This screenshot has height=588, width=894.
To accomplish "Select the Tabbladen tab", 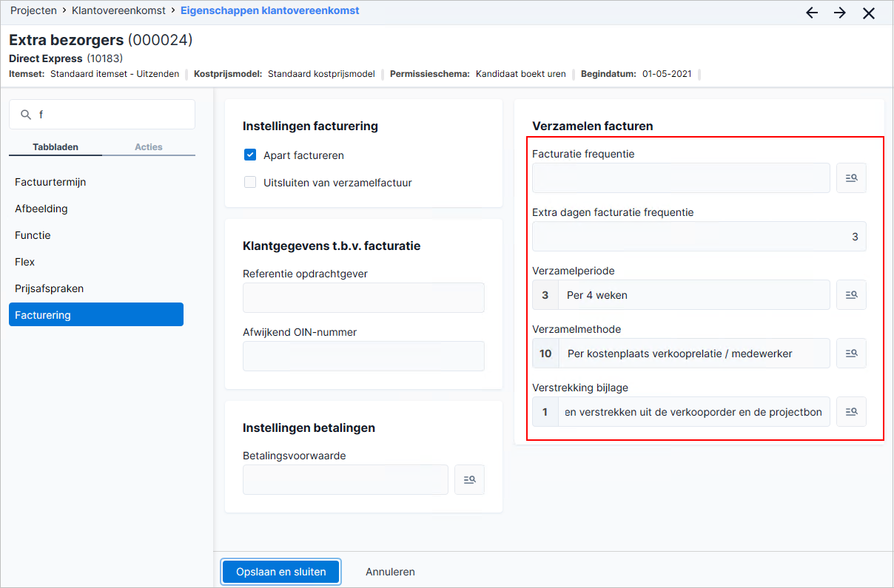I will [x=56, y=146].
